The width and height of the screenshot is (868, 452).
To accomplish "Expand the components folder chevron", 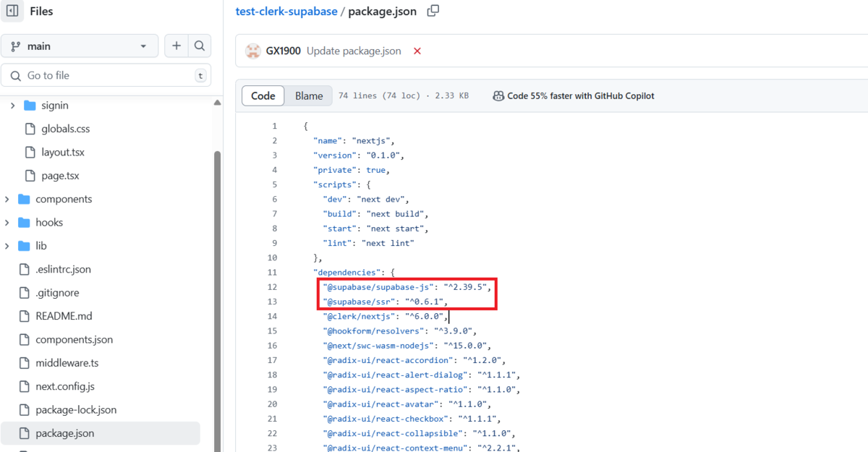I will [x=7, y=199].
